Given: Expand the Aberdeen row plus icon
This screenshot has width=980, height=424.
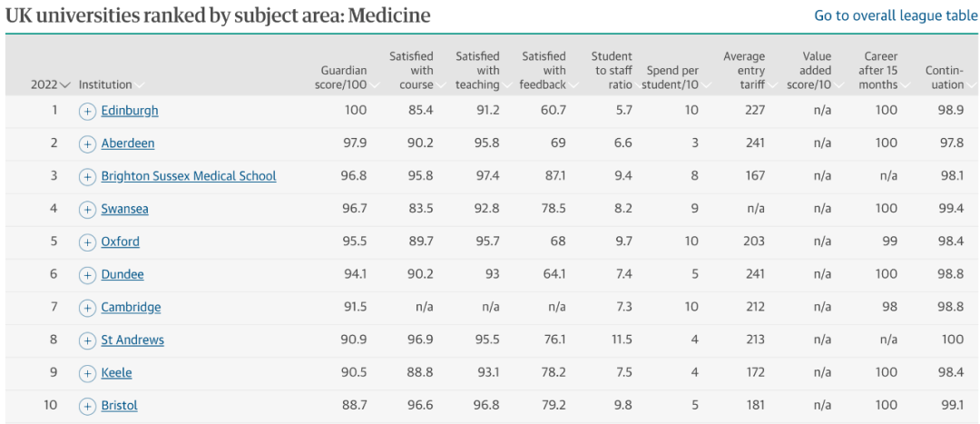Looking at the screenshot, I should point(87,143).
